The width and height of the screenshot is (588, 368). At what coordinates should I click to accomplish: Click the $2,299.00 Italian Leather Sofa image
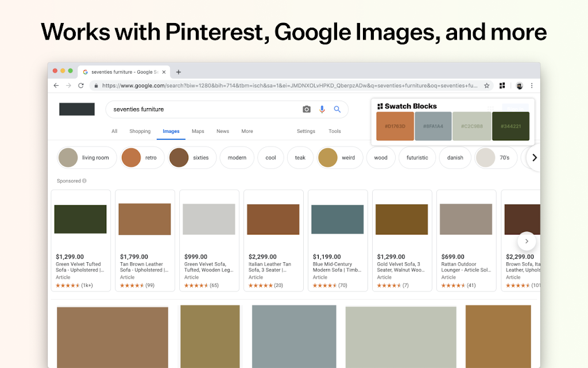273,219
